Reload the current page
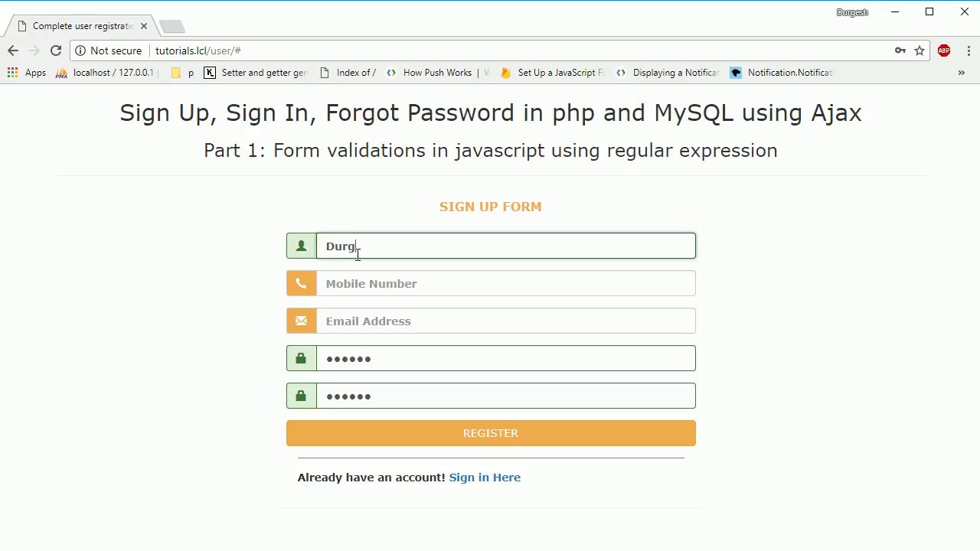The image size is (980, 551). pos(56,51)
